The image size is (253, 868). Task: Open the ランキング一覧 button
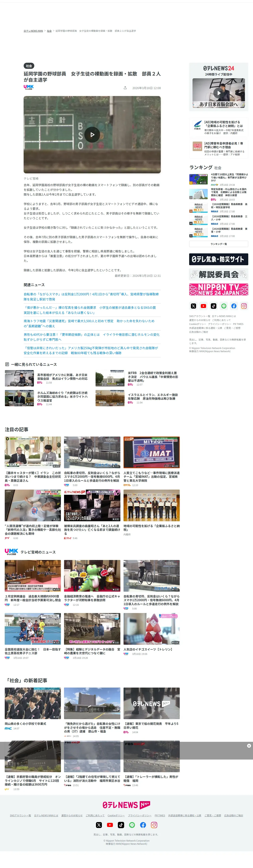(219, 244)
